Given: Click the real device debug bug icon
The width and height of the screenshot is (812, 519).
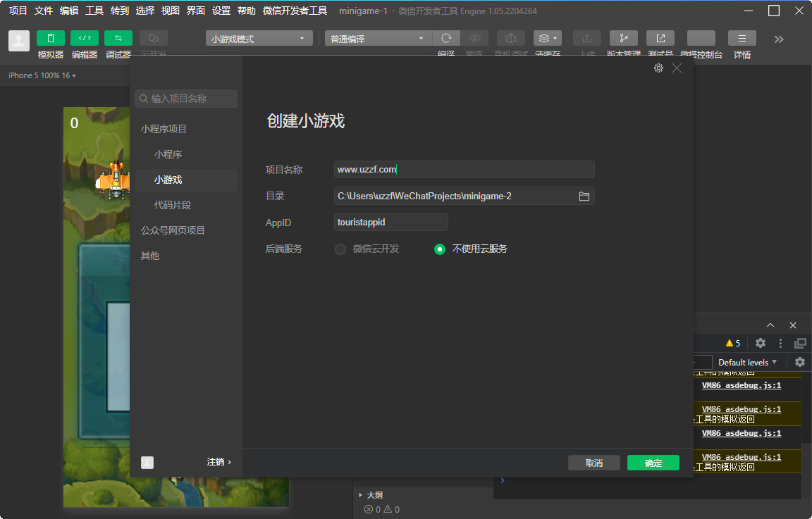Looking at the screenshot, I should (510, 38).
